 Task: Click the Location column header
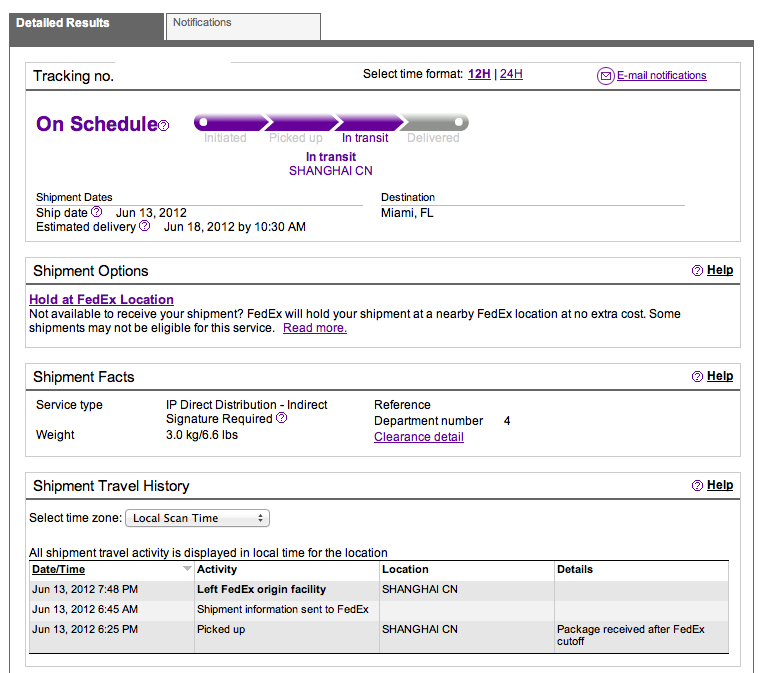coord(405,570)
